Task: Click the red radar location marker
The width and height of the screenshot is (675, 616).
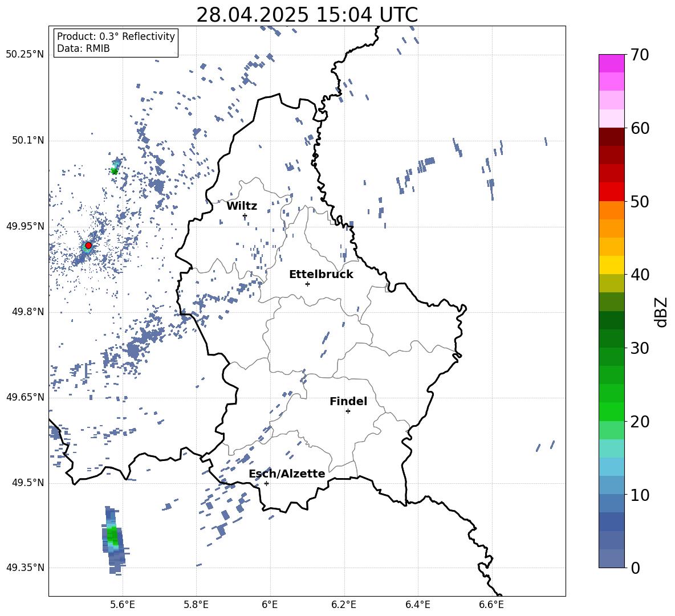Action: [x=88, y=245]
